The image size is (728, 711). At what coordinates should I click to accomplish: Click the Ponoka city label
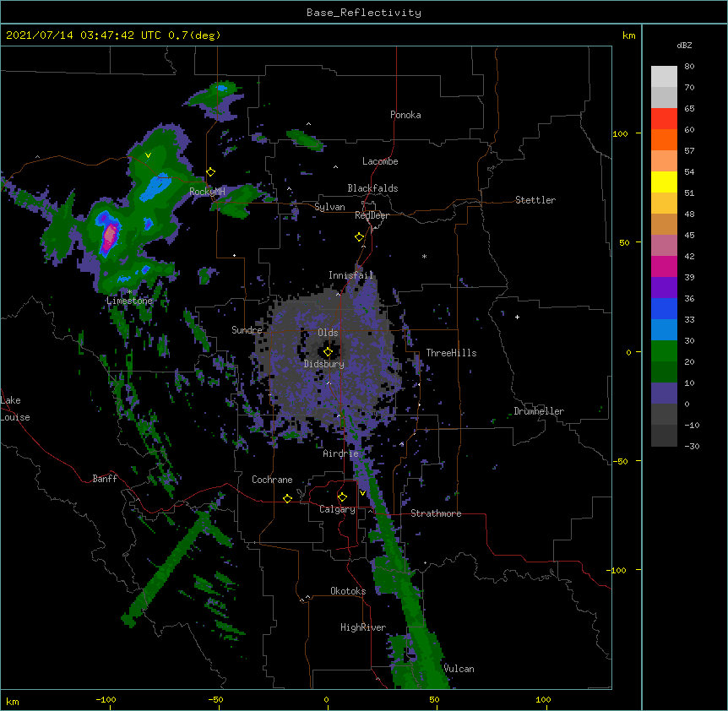(405, 115)
